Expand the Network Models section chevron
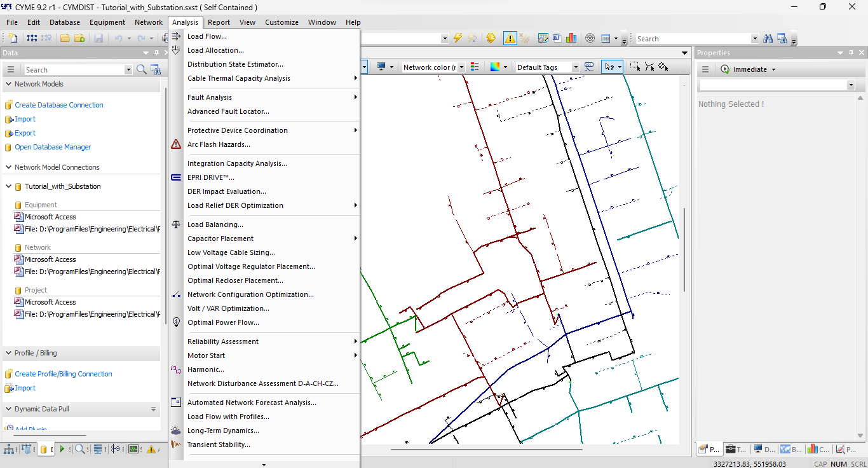Viewport: 868px width, 468px height. (8, 84)
